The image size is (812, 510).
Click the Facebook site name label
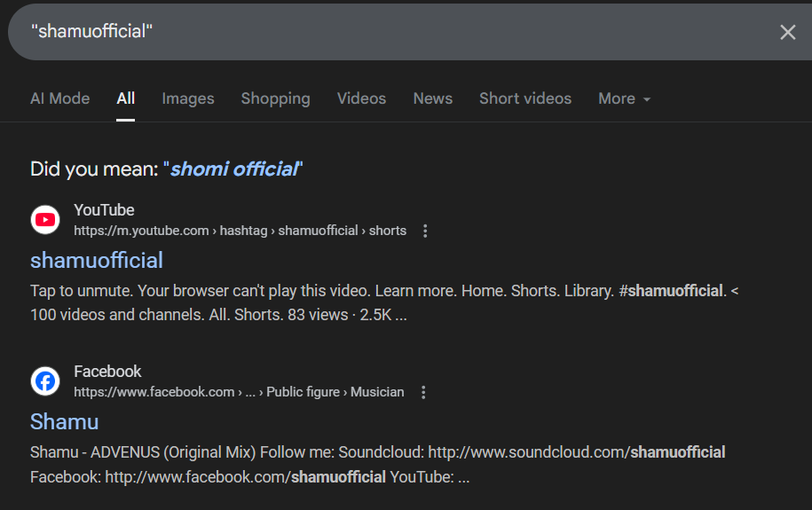pos(107,372)
